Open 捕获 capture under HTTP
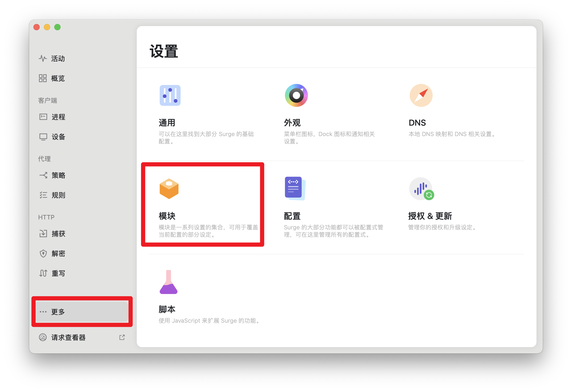Screen dimensions: 572x392 coord(58,234)
